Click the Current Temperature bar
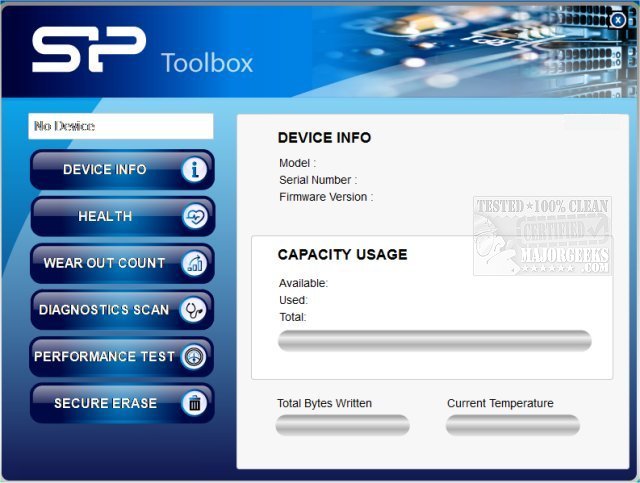 pos(513,425)
